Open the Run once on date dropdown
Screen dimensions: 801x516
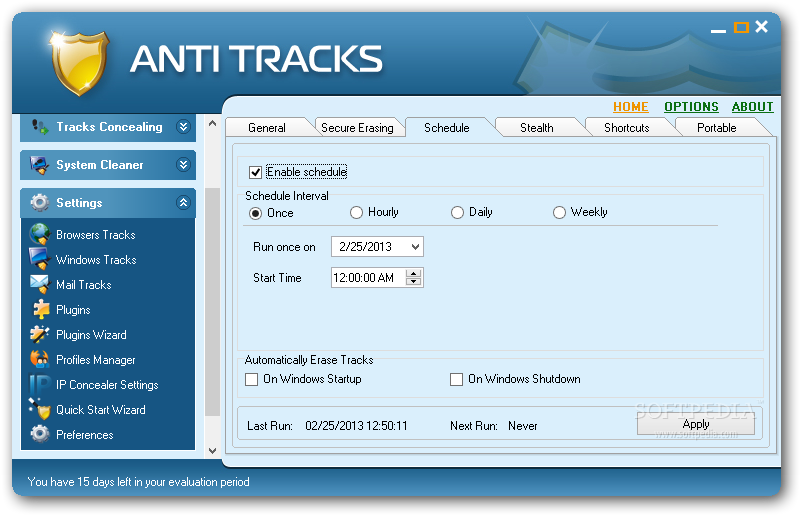click(x=415, y=247)
